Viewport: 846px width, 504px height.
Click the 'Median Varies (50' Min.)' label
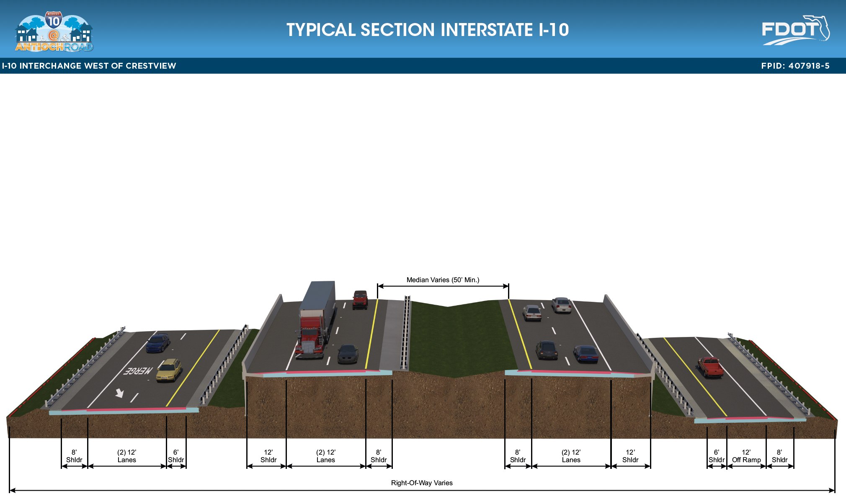point(443,280)
